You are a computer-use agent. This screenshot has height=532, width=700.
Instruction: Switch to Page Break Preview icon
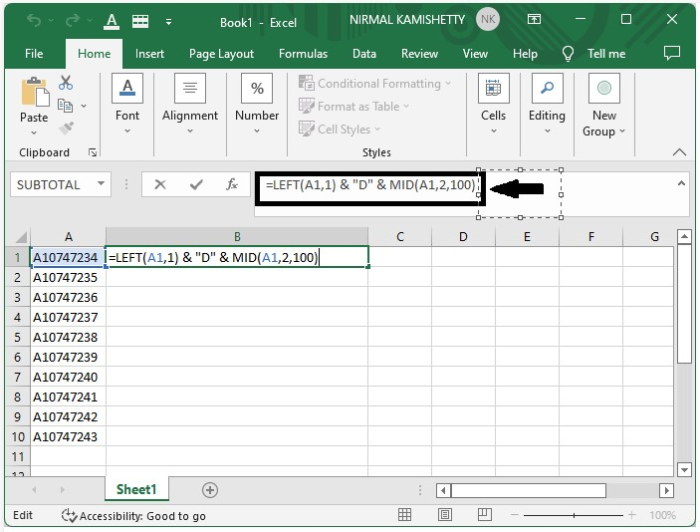pos(484,515)
